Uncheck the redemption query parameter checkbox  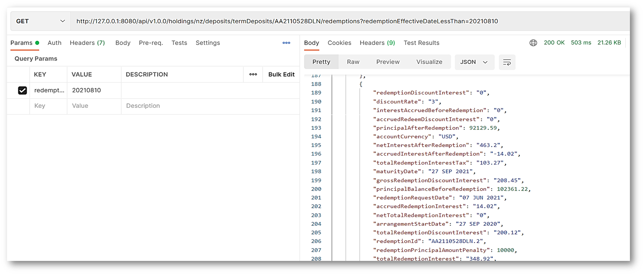[x=22, y=91]
